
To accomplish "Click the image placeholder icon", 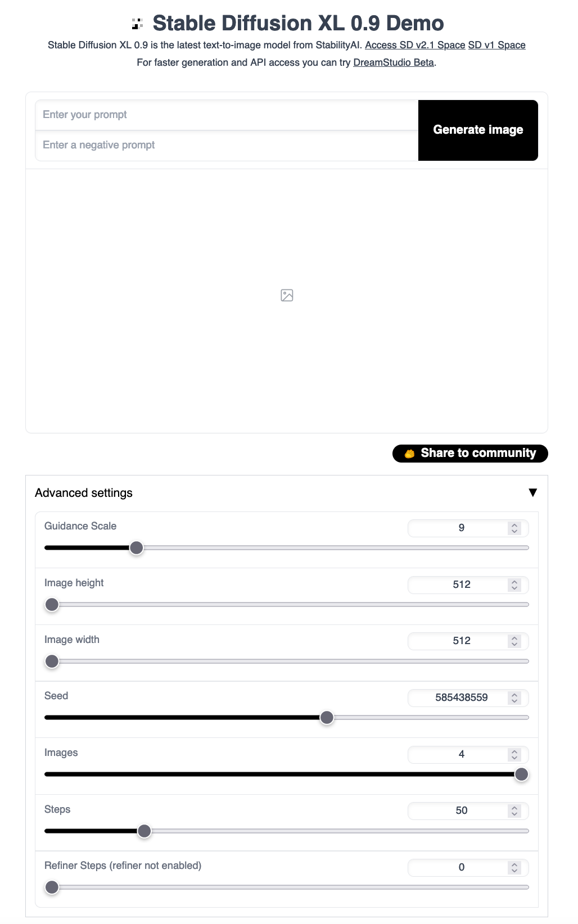I will tap(287, 295).
